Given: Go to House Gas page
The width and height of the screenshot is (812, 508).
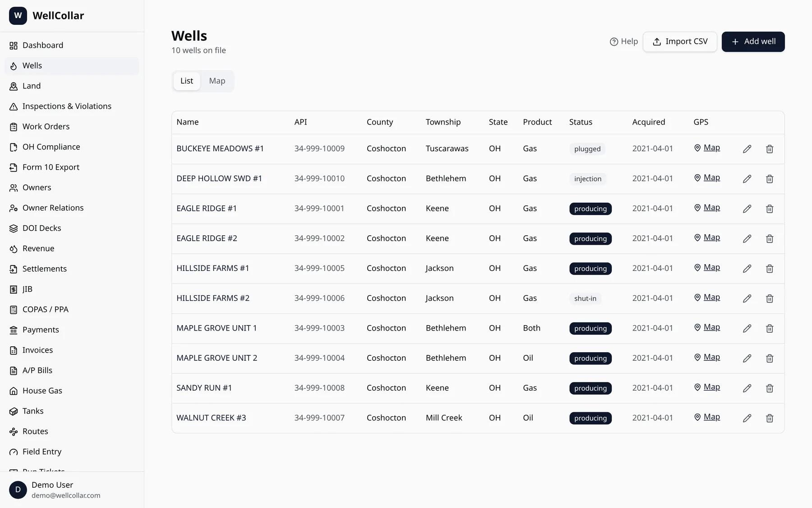Looking at the screenshot, I should (x=72, y=391).
